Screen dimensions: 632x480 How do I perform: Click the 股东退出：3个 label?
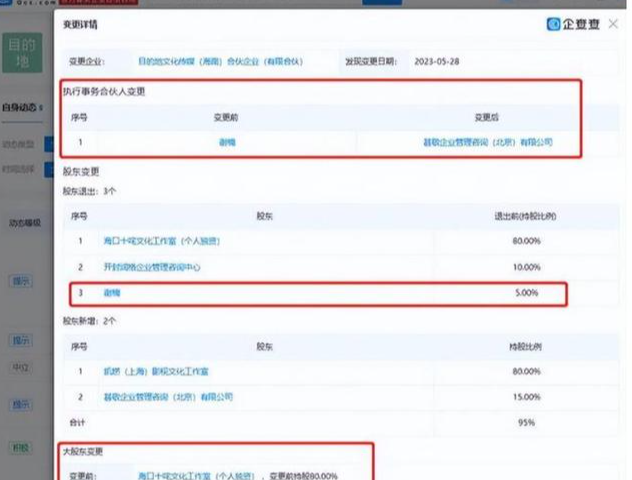click(89, 191)
